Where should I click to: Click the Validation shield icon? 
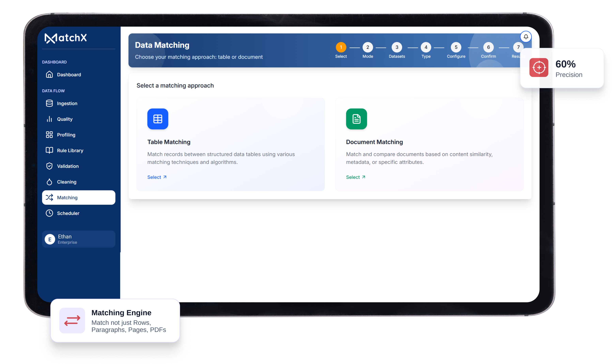49,166
